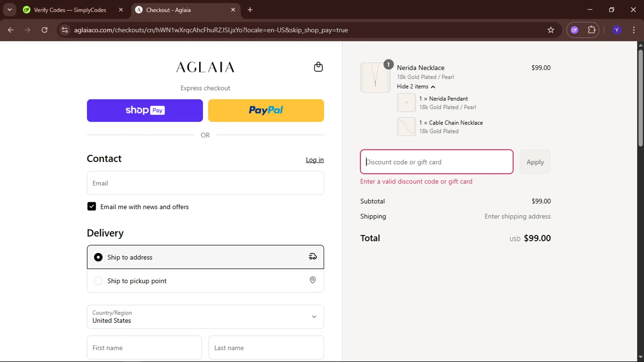
Task: Click the Last name field
Action: [266, 347]
